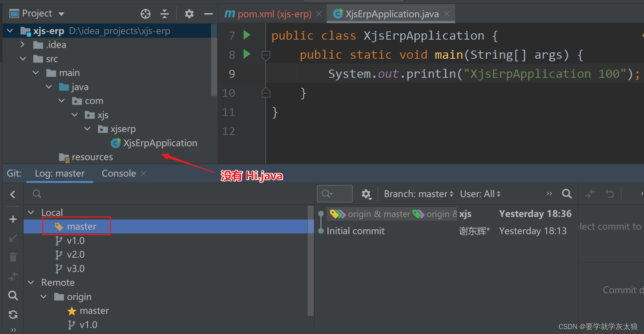Switch to the pom.xml (xjs-erp) tab

coord(268,14)
